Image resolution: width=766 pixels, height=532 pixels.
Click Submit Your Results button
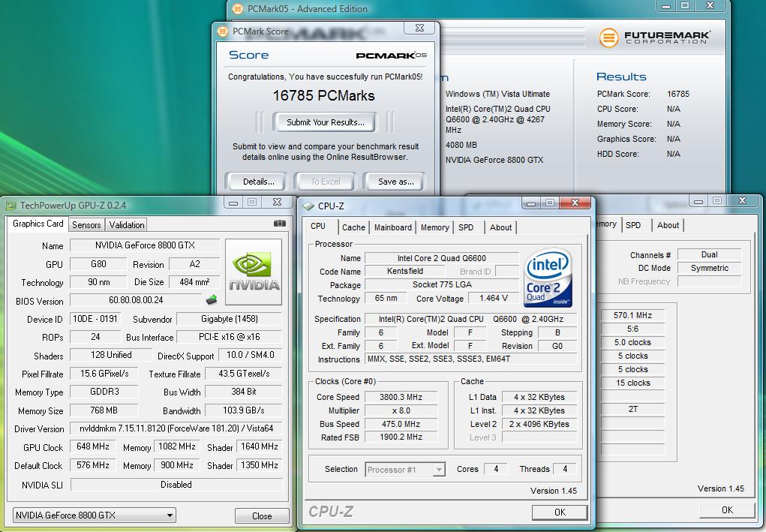point(326,122)
